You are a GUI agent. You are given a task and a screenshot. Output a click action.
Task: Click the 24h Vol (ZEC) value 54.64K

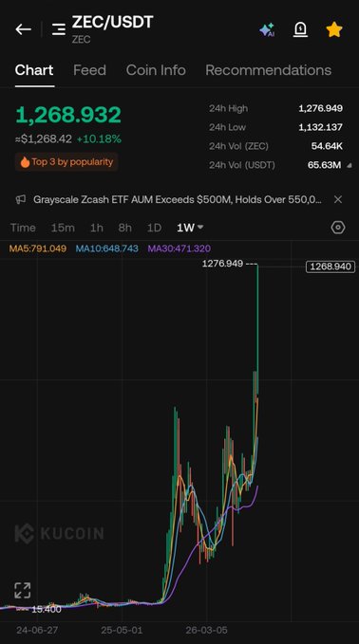[327, 146]
